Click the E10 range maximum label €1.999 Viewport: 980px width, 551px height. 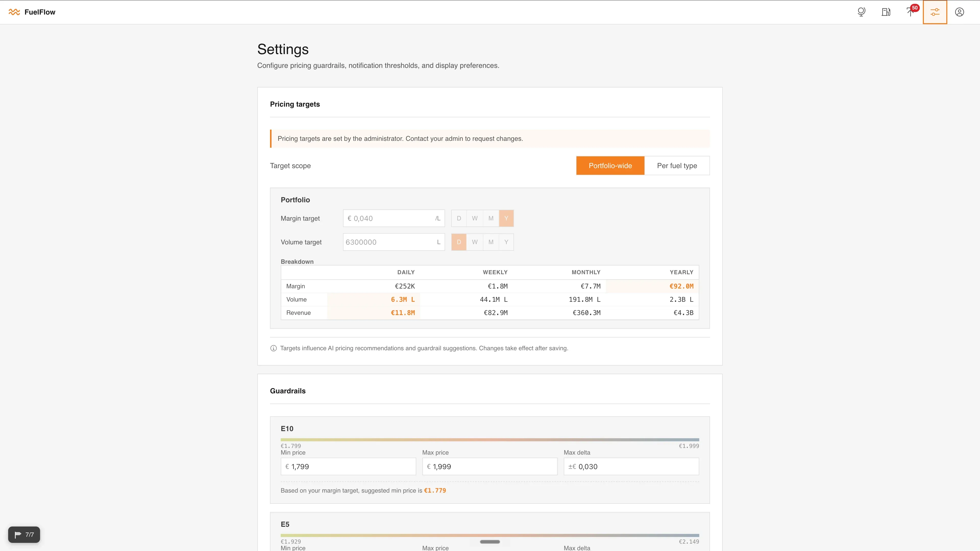click(689, 446)
